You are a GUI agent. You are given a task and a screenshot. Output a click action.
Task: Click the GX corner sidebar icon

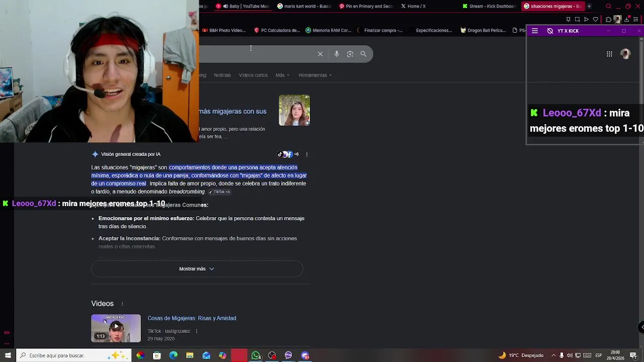click(7, 332)
